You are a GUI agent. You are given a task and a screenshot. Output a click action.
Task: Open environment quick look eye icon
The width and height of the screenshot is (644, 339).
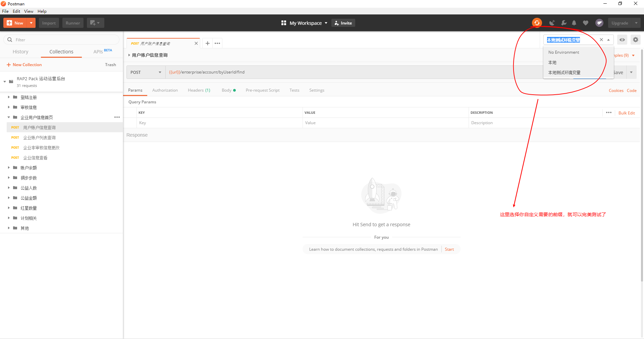pos(622,40)
